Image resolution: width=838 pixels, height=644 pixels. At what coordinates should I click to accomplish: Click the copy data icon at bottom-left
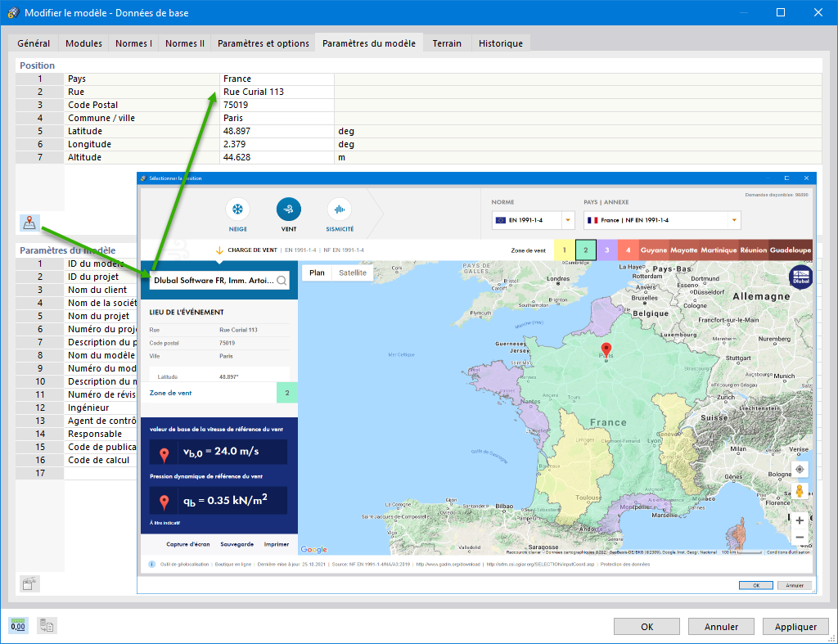47,625
